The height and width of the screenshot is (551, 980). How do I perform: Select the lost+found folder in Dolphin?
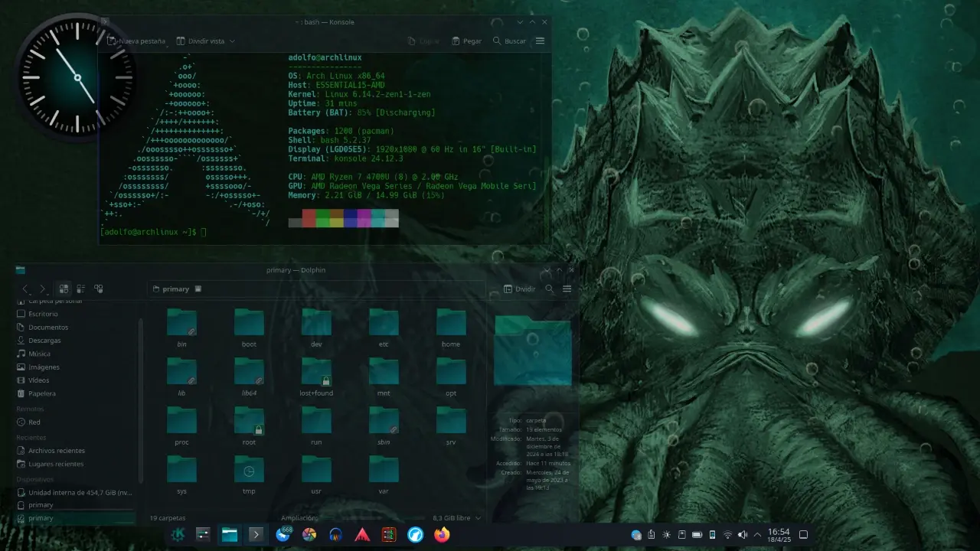[x=316, y=377]
